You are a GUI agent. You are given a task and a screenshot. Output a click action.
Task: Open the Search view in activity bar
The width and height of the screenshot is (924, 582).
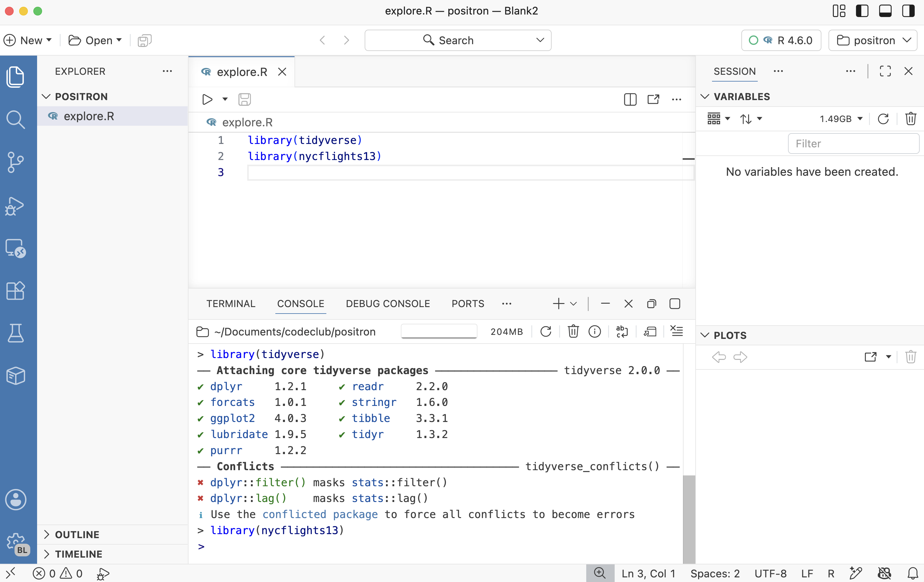coord(15,119)
